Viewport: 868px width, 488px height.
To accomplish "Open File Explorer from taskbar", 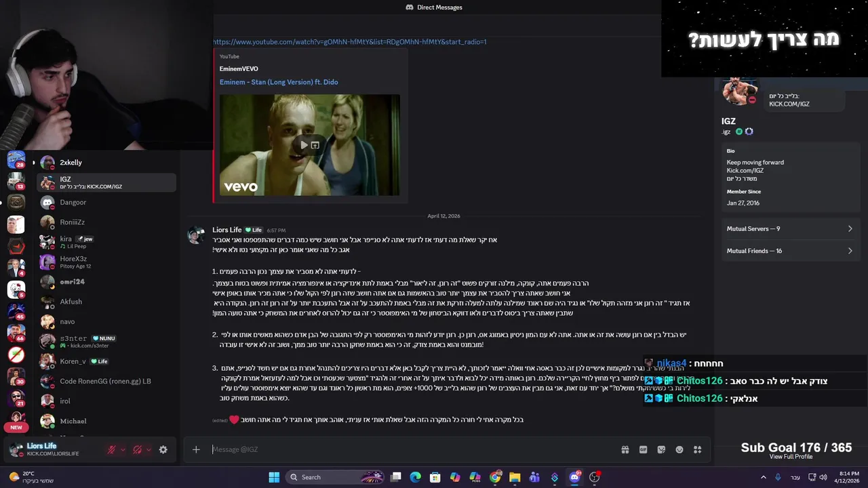I will (x=515, y=477).
